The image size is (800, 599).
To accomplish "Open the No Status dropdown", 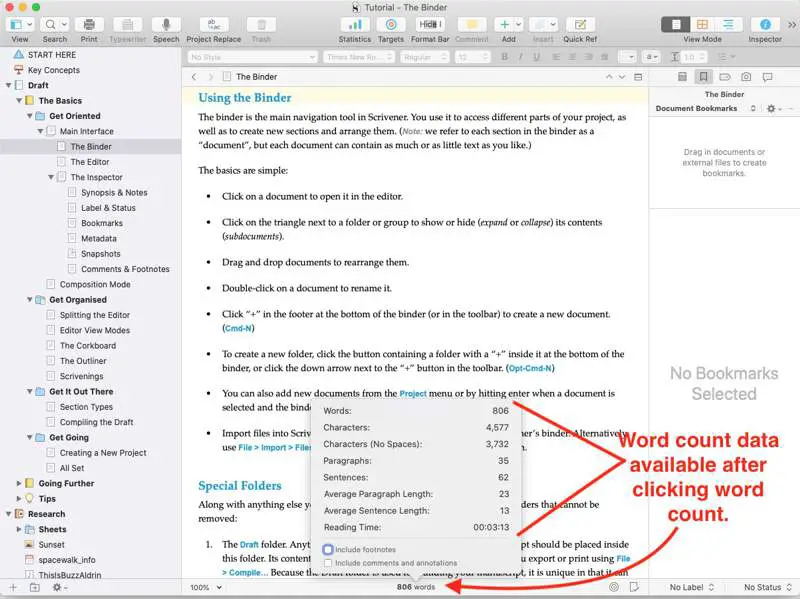I will pos(768,587).
